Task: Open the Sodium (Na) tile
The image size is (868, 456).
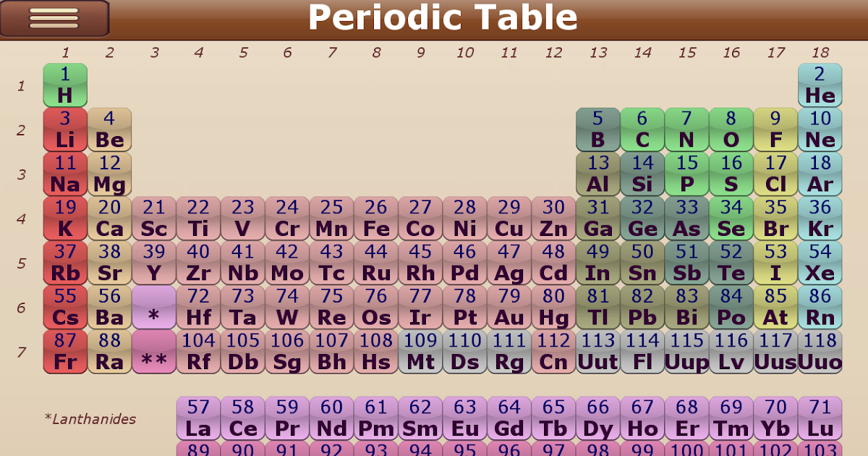Action: (x=65, y=174)
